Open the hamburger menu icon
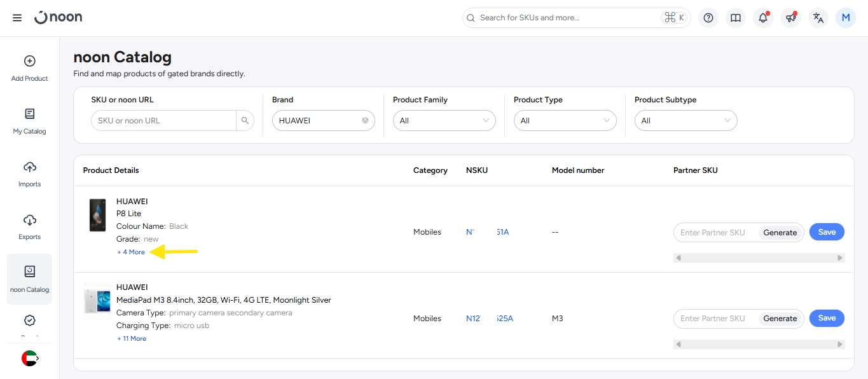Viewport: 868px width, 379px height. tap(17, 18)
